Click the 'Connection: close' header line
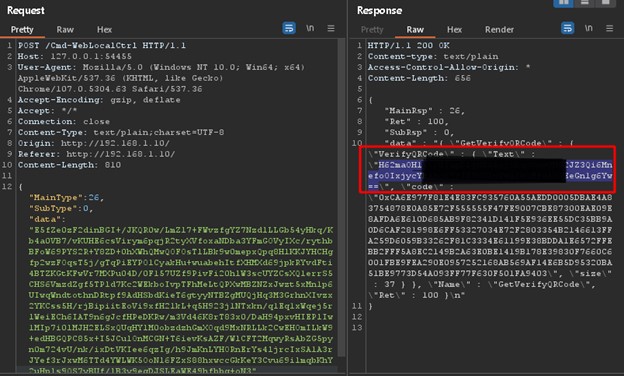 pyautogui.click(x=64, y=121)
